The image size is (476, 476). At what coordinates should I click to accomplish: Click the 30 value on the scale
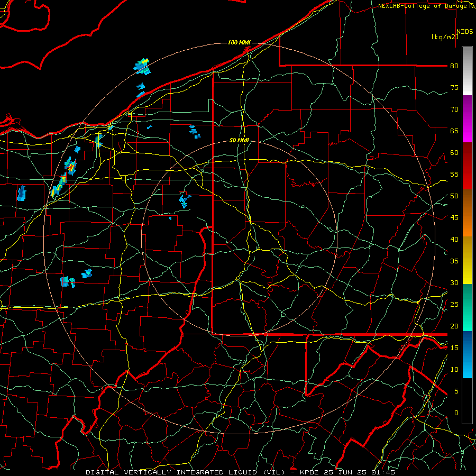(x=454, y=282)
